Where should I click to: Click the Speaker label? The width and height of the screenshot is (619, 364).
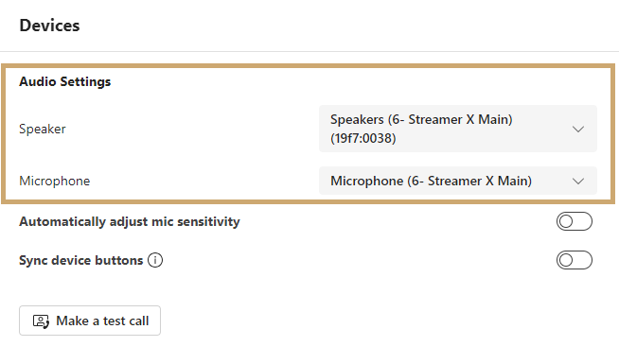coord(43,129)
